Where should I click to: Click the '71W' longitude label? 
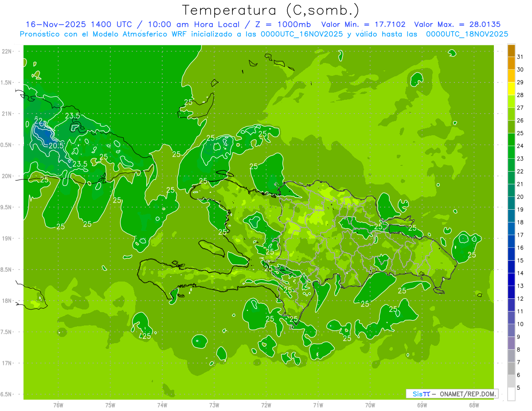click(x=318, y=405)
